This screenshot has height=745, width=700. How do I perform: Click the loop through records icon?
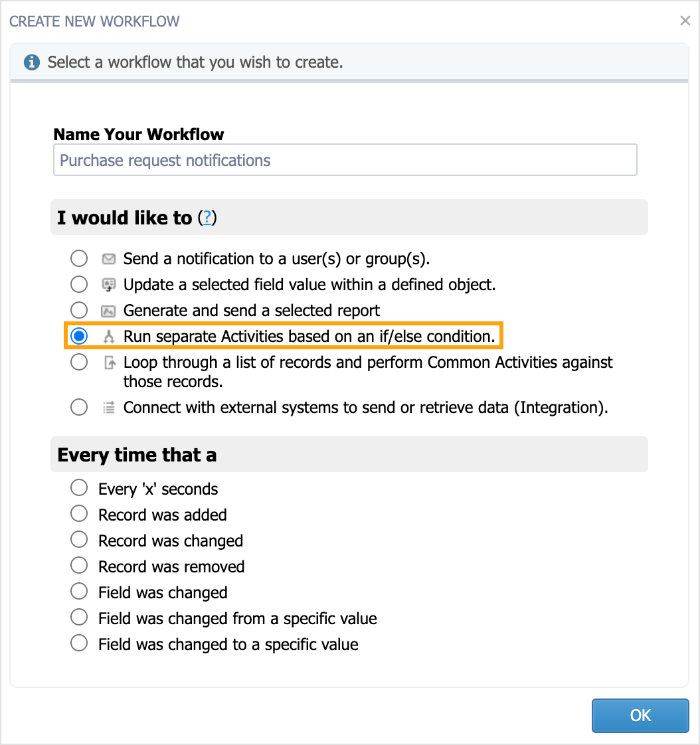pos(110,363)
